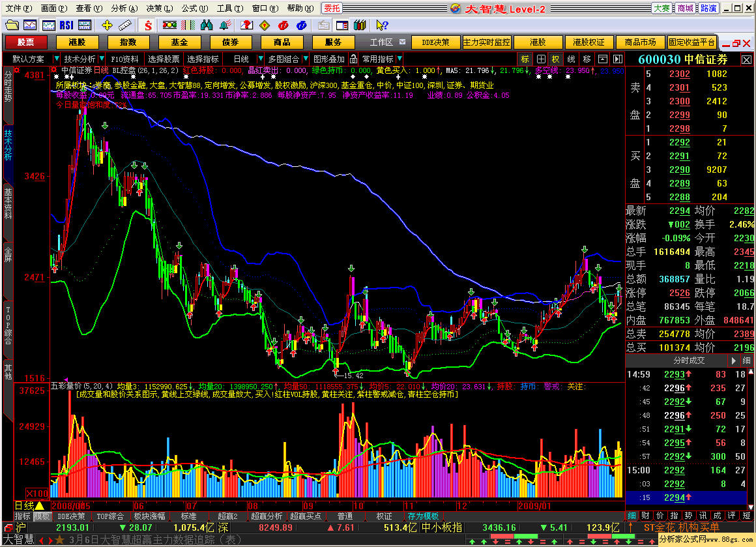756x547 pixels.
Task: Open the 文件(F) menu
Action: pos(19,8)
